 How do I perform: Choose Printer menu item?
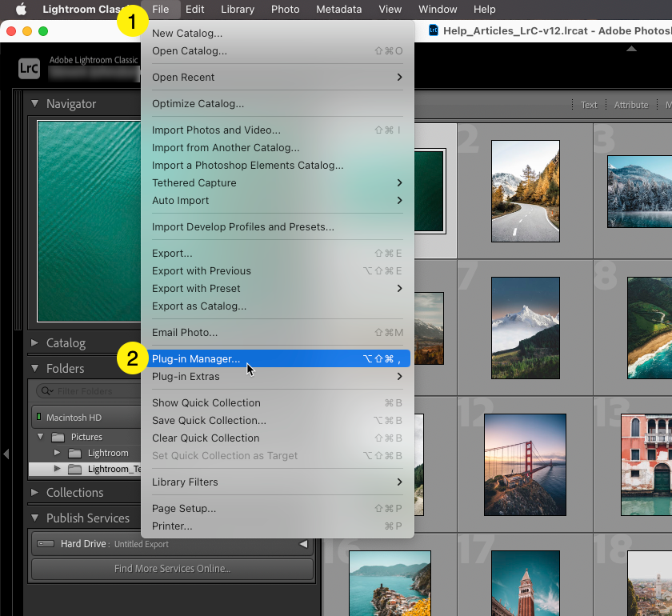click(x=278, y=526)
